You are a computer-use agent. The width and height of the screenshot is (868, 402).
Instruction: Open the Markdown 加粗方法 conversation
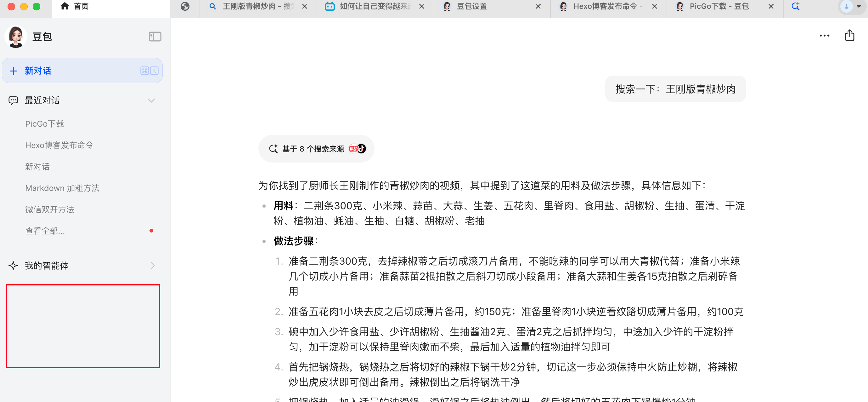[62, 188]
